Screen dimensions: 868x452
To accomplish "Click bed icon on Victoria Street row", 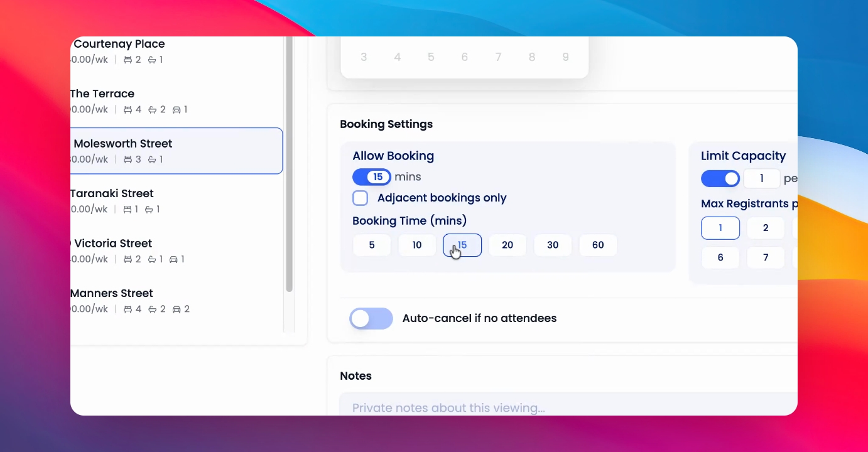I will point(128,259).
